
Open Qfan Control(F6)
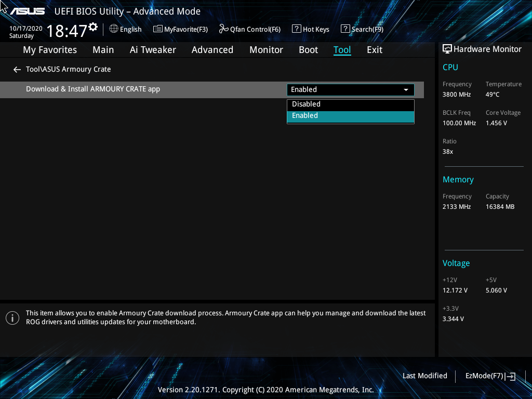(250, 29)
